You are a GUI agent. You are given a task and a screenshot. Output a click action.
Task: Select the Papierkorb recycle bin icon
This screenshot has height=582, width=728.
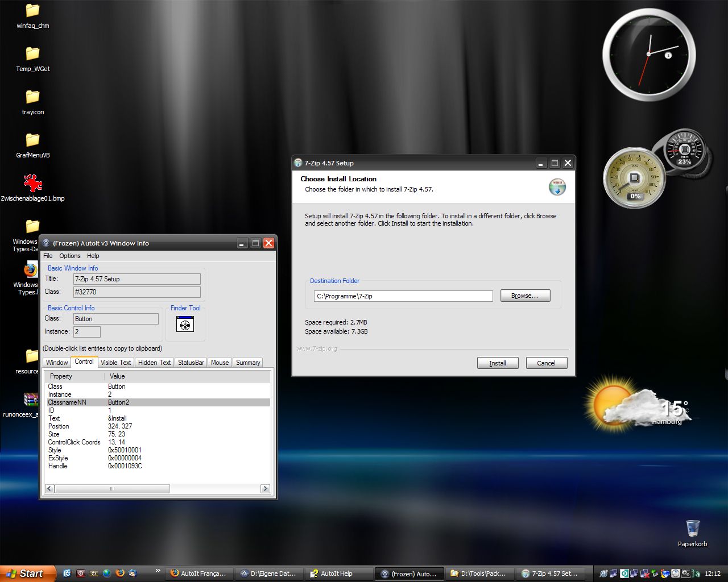[692, 529]
